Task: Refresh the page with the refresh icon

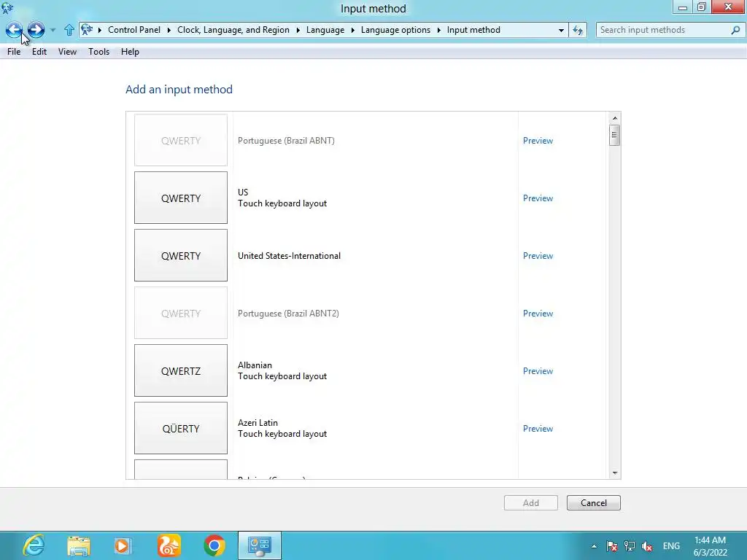Action: (x=578, y=30)
